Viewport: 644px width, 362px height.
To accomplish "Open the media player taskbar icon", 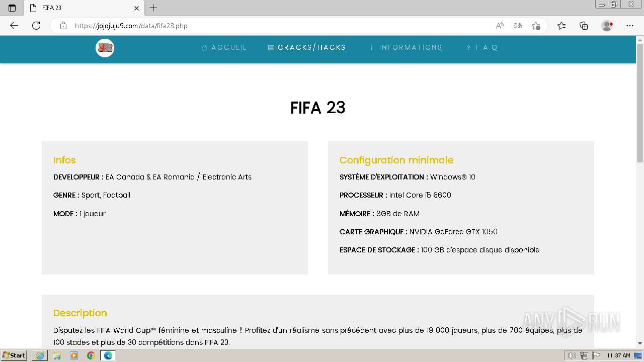I will [x=74, y=355].
